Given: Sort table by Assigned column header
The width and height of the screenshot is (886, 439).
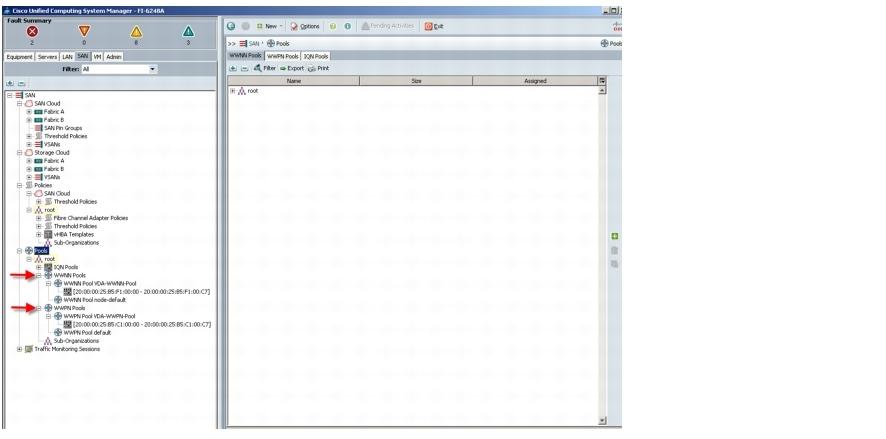Looking at the screenshot, I should [x=535, y=81].
